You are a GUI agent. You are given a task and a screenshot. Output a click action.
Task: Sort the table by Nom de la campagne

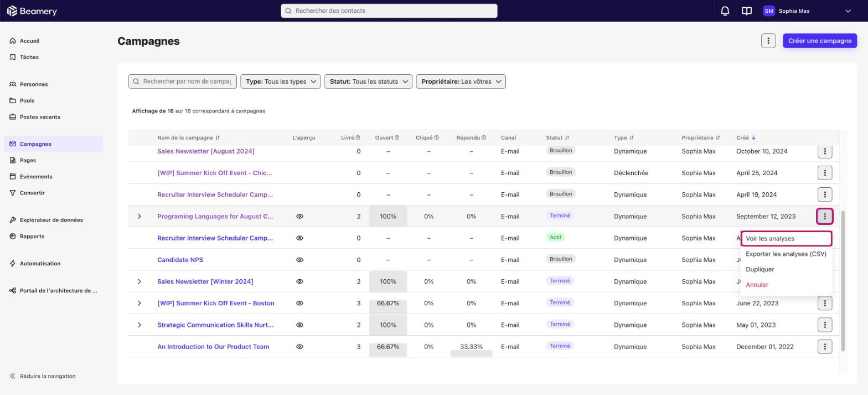[x=218, y=138]
